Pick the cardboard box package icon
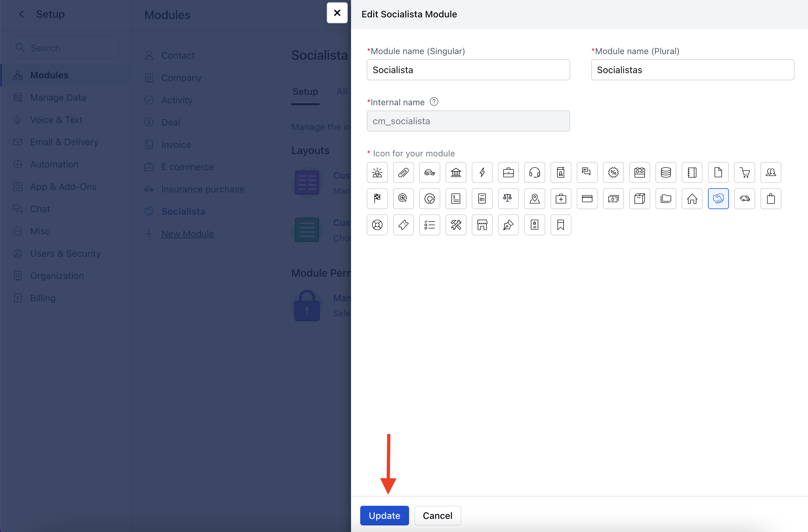 coord(640,199)
